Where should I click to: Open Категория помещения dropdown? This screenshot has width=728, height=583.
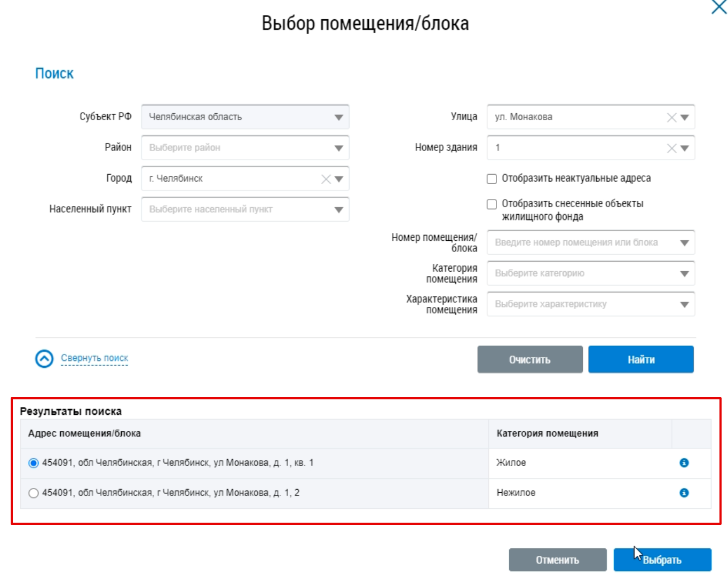pyautogui.click(x=684, y=274)
